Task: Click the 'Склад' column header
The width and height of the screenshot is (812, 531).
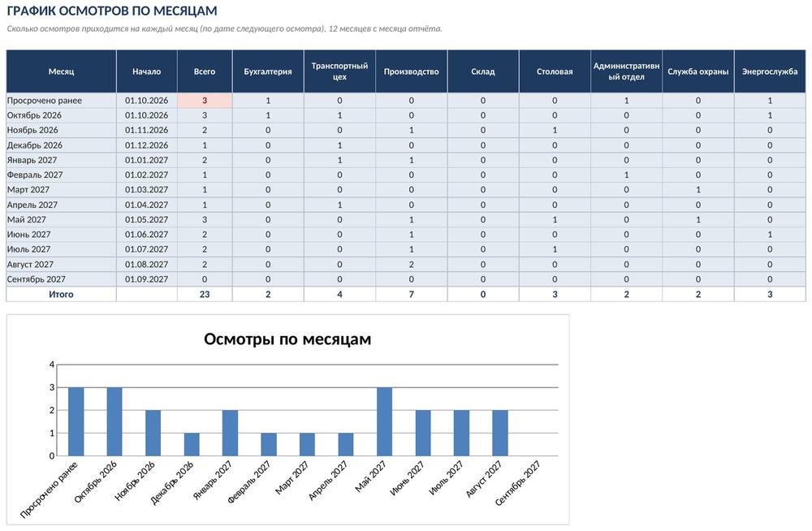Action: [x=482, y=71]
